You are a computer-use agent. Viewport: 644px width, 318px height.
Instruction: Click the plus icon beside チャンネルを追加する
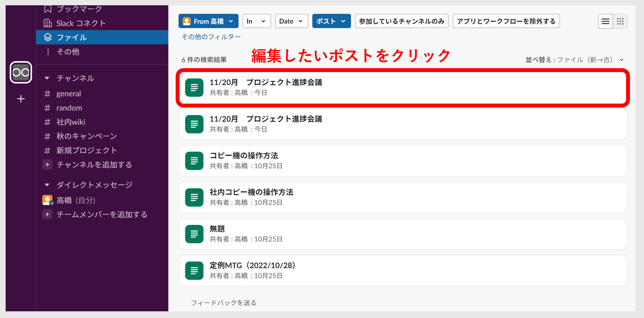click(x=47, y=164)
